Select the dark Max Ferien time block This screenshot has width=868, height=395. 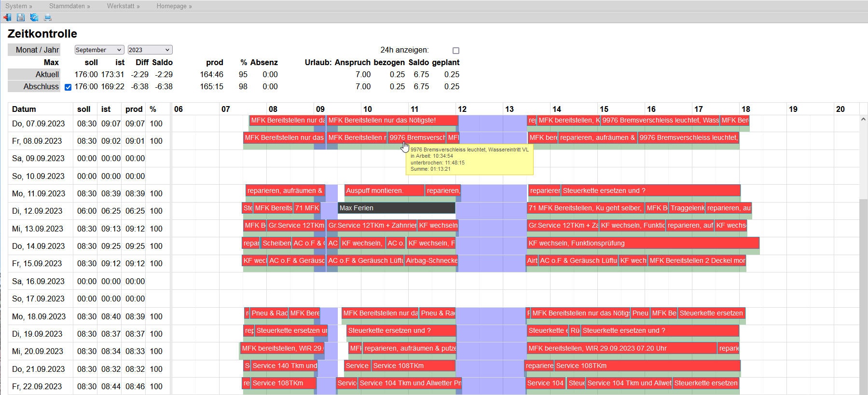(x=396, y=208)
